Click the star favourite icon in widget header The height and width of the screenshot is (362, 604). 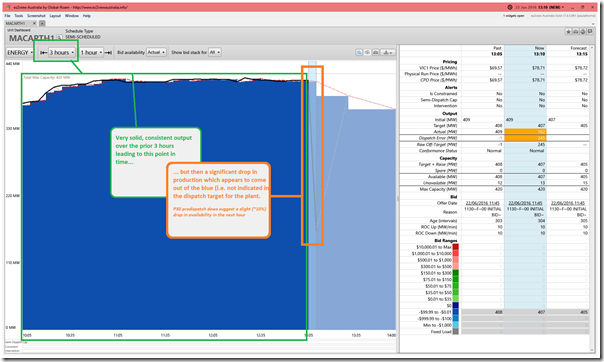point(568,32)
